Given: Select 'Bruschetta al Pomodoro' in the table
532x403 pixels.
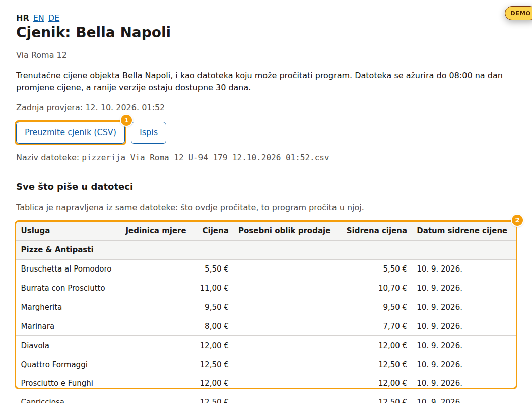Looking at the screenshot, I should [x=66, y=269].
